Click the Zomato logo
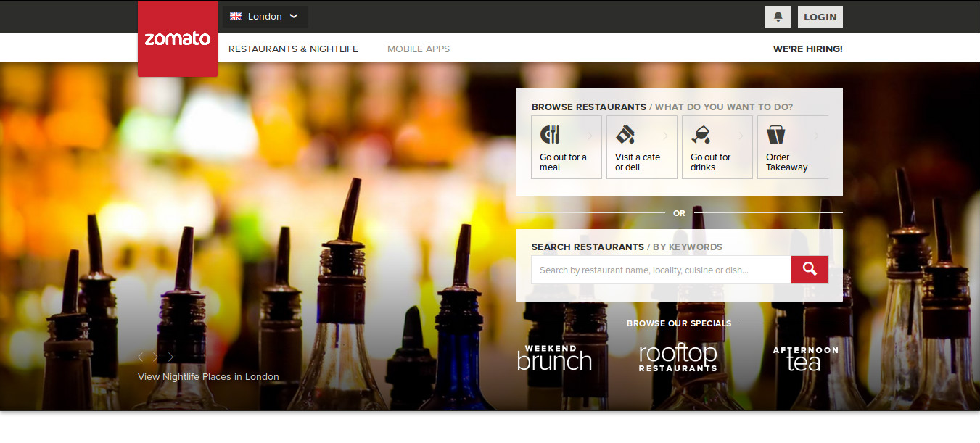 pyautogui.click(x=178, y=38)
